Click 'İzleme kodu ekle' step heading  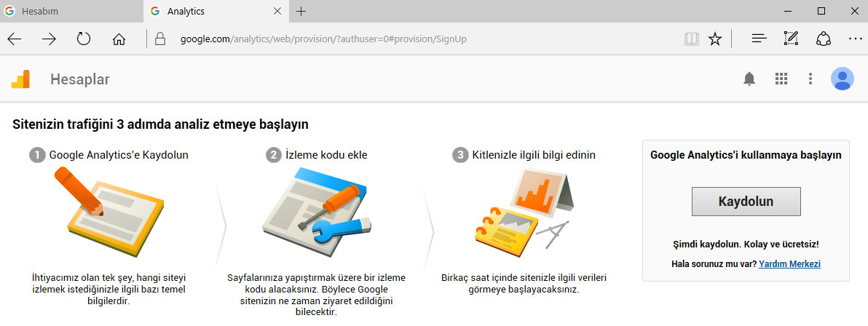coord(326,155)
